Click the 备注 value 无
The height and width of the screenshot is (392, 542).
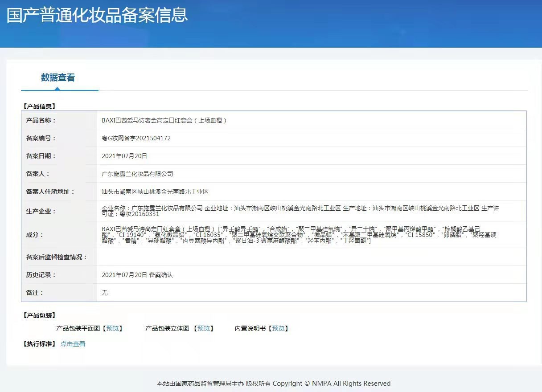(x=105, y=293)
